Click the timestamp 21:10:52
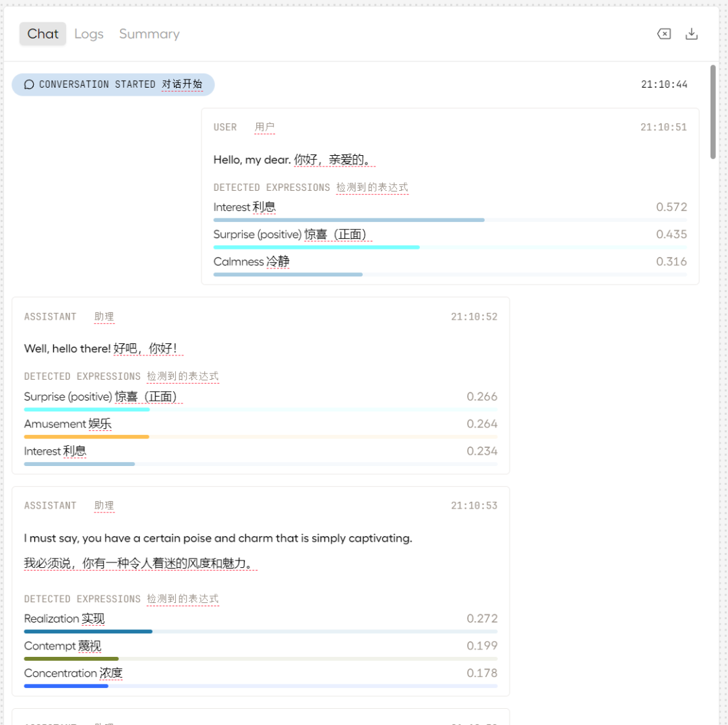728x725 pixels. [474, 317]
